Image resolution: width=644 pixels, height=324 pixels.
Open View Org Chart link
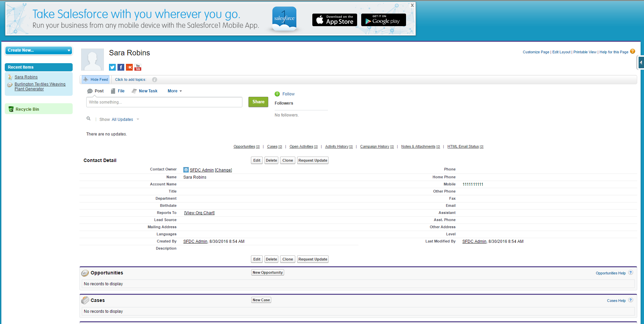(199, 213)
